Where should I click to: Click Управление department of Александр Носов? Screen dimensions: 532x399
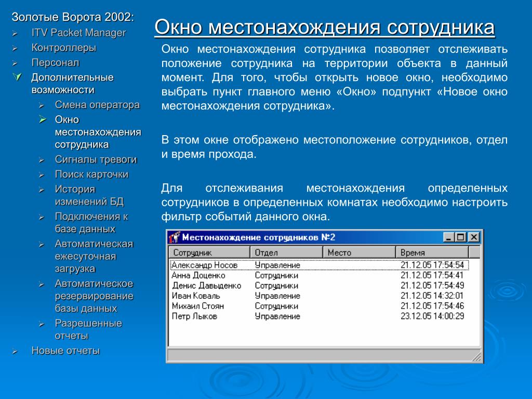[x=277, y=265]
